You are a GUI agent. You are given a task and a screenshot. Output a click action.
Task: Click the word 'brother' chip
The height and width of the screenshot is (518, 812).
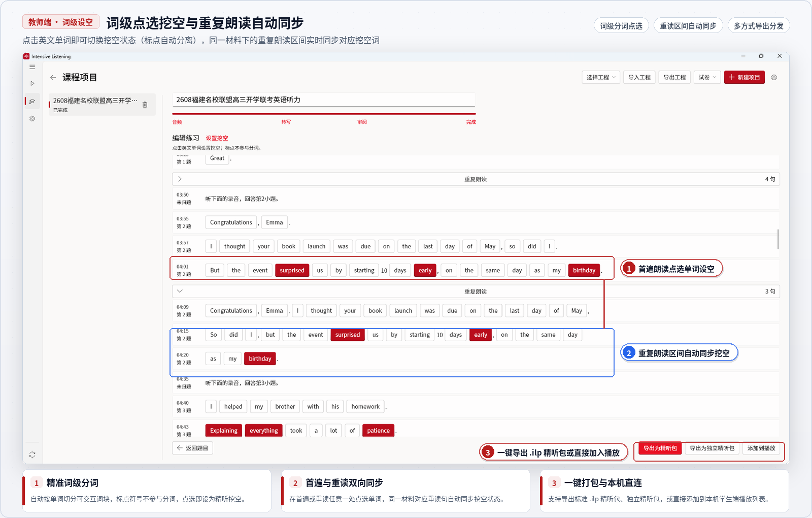(285, 406)
